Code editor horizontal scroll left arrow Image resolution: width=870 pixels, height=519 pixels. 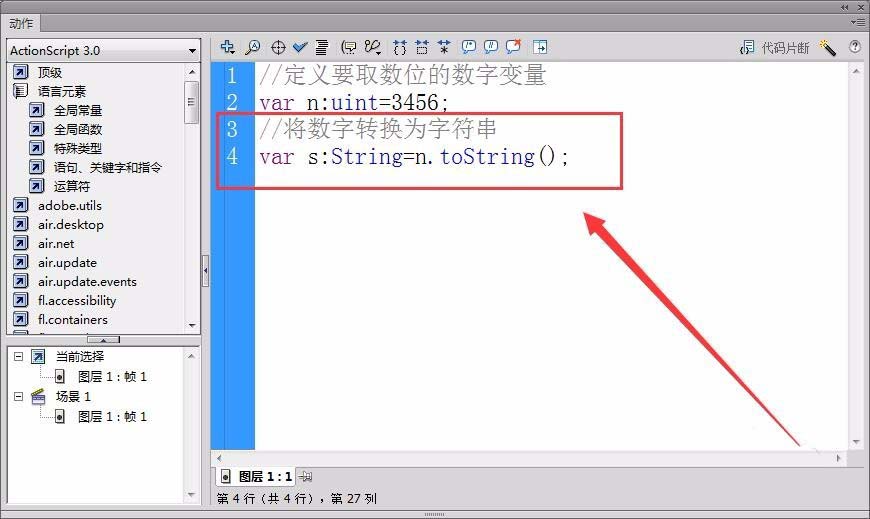[x=219, y=458]
